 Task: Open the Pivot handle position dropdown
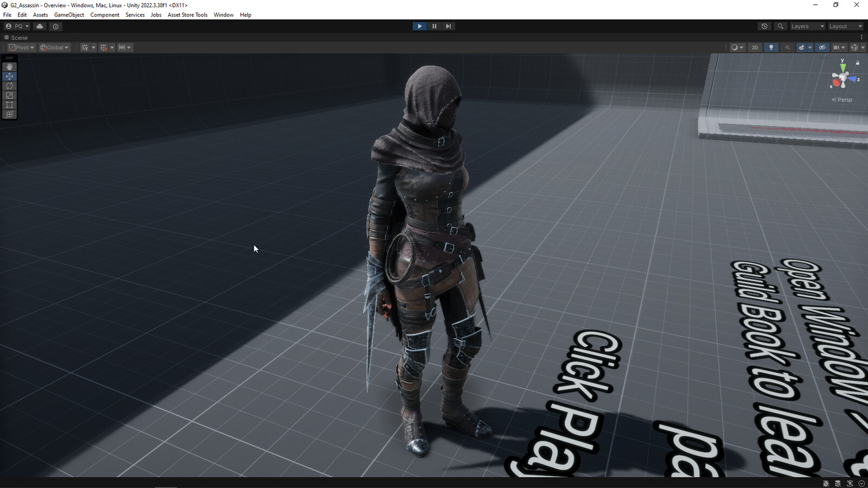click(22, 48)
